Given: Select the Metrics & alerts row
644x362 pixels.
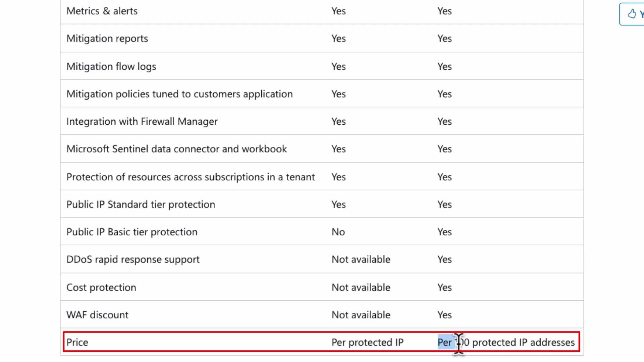Looking at the screenshot, I should (x=102, y=11).
